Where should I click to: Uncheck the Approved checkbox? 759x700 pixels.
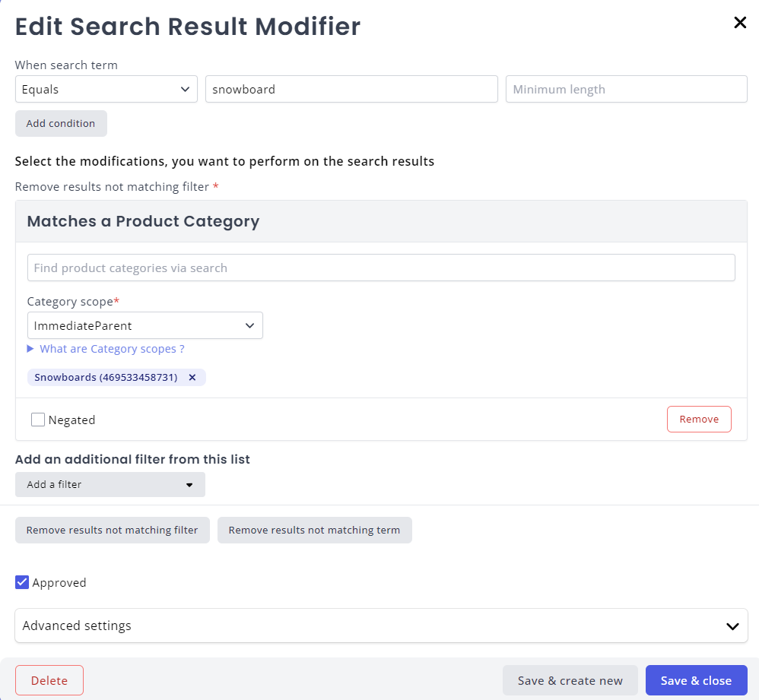pos(22,582)
